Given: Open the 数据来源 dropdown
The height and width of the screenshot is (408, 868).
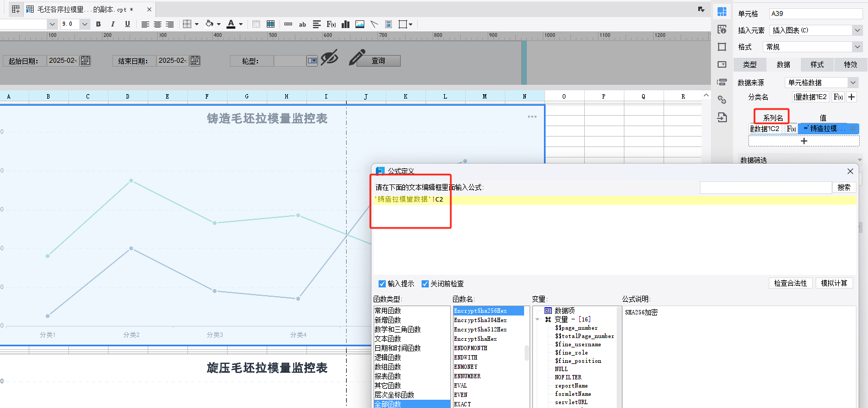Looking at the screenshot, I should click(821, 83).
